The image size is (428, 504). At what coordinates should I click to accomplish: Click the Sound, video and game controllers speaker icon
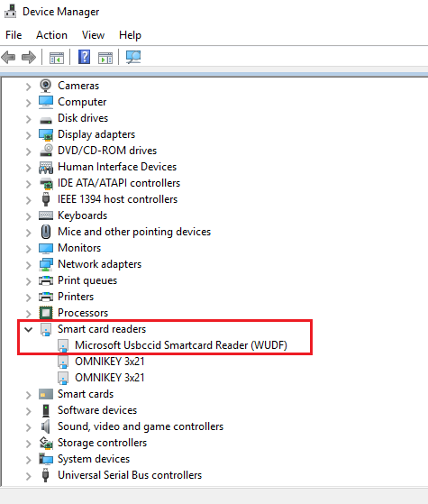click(x=46, y=426)
